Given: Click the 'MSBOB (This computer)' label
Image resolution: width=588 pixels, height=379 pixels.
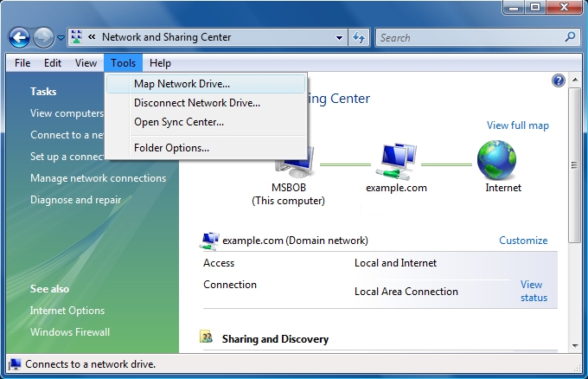Looking at the screenshot, I should 288,194.
